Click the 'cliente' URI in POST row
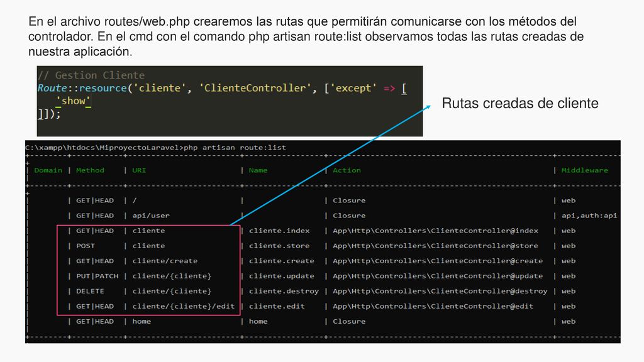The height and width of the screenshot is (362, 644). coord(148,246)
